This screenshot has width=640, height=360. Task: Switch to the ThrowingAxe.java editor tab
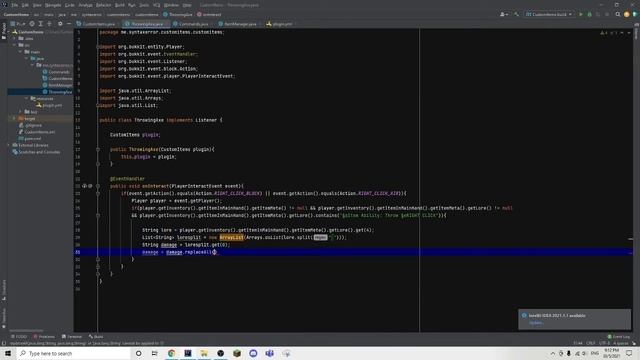coord(146,24)
